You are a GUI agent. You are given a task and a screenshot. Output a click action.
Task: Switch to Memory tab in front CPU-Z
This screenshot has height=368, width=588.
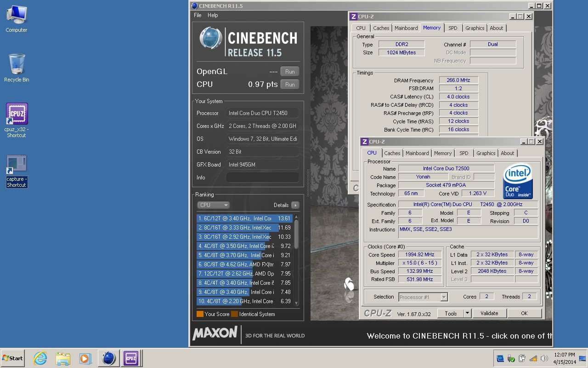click(443, 153)
